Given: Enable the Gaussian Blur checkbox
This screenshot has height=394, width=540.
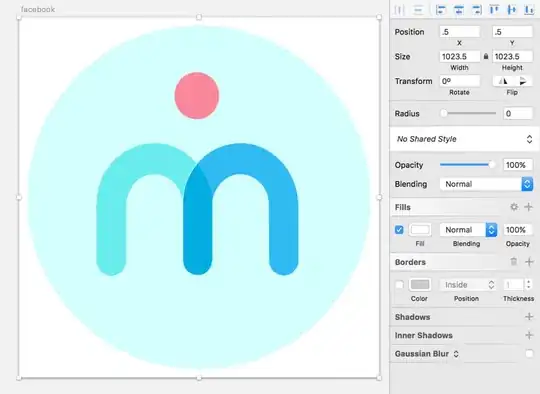Looking at the screenshot, I should pyautogui.click(x=529, y=353).
